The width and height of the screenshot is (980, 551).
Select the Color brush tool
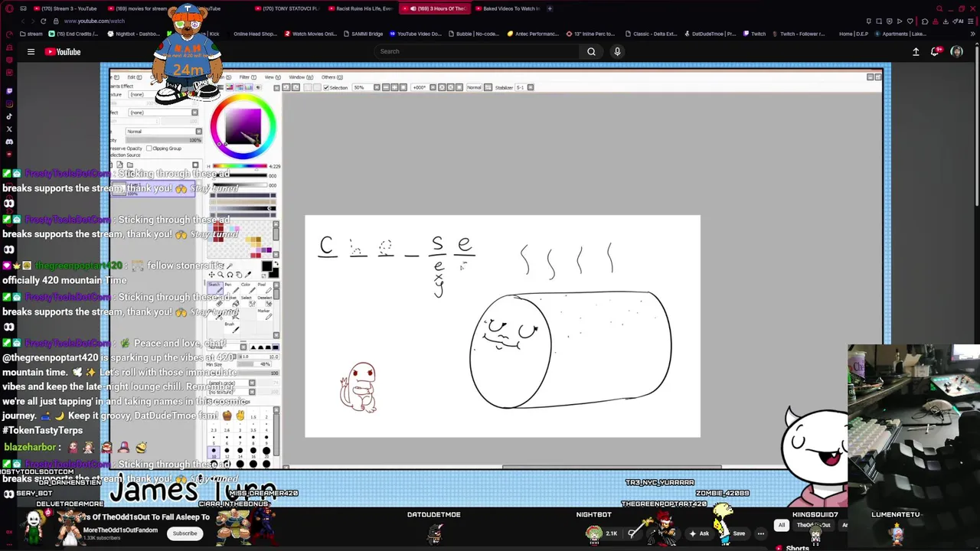pyautogui.click(x=248, y=289)
